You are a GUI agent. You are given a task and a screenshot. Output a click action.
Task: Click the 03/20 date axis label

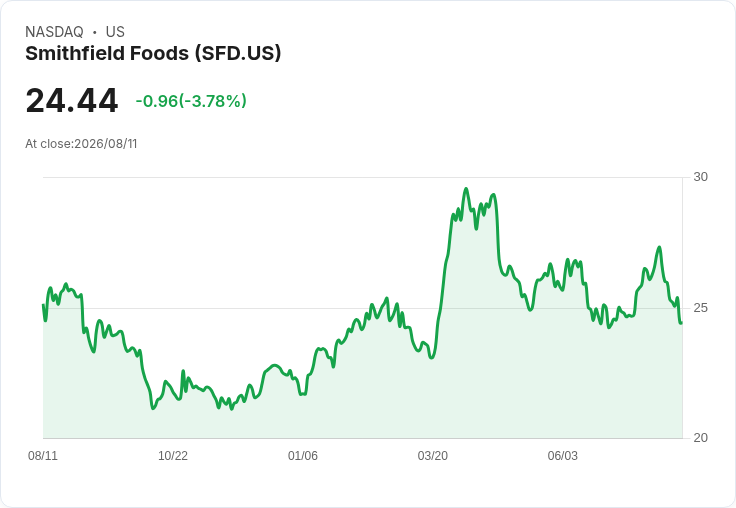(x=433, y=456)
